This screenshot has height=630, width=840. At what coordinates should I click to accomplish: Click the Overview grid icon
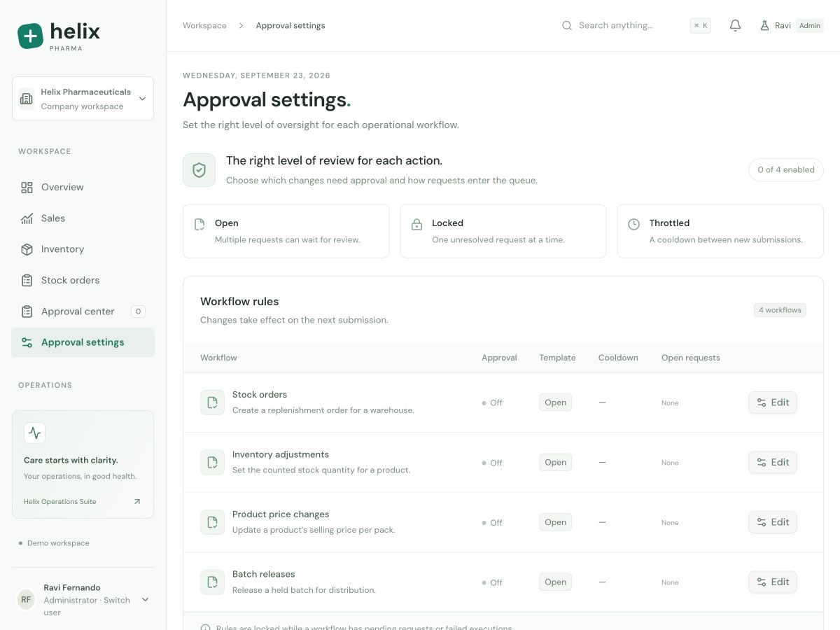tap(27, 187)
